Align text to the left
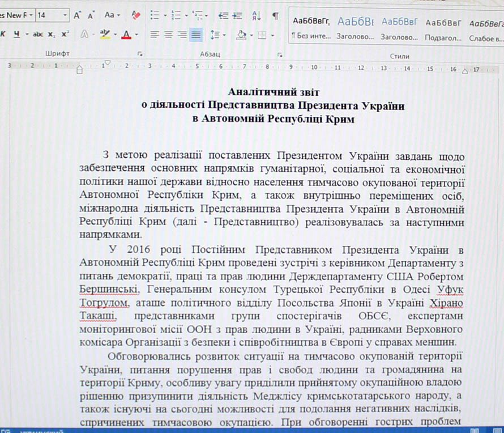The width and height of the screenshot is (504, 433). 155,35
